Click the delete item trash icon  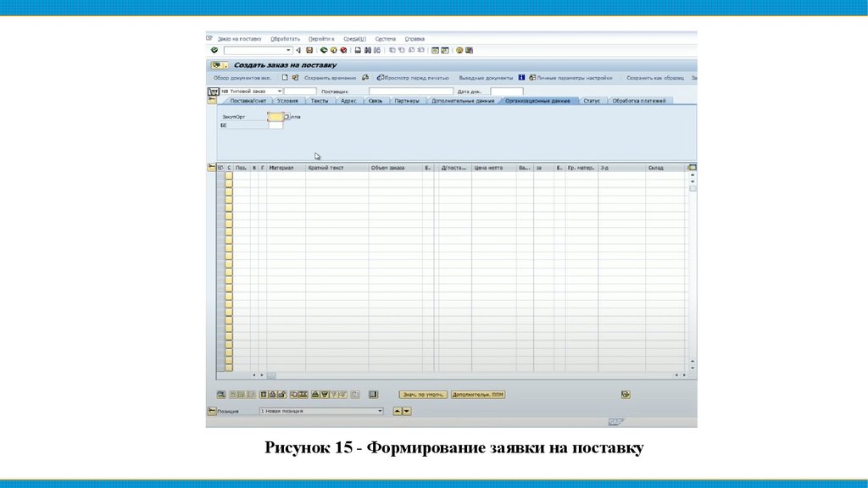(264, 395)
